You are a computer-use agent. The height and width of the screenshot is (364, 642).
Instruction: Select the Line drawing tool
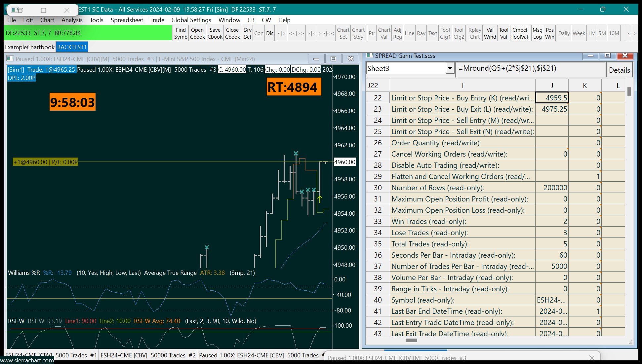pyautogui.click(x=409, y=33)
